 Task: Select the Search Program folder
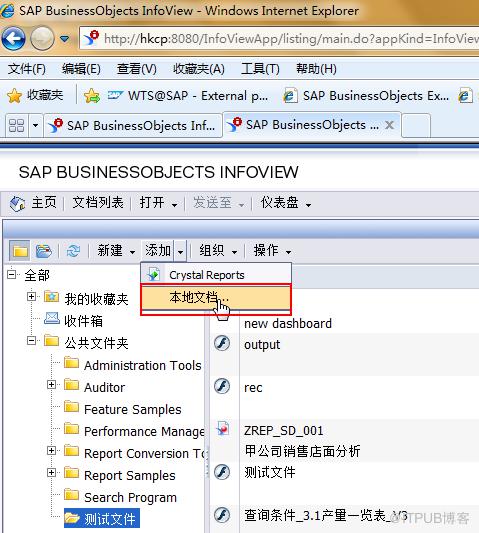tap(131, 498)
